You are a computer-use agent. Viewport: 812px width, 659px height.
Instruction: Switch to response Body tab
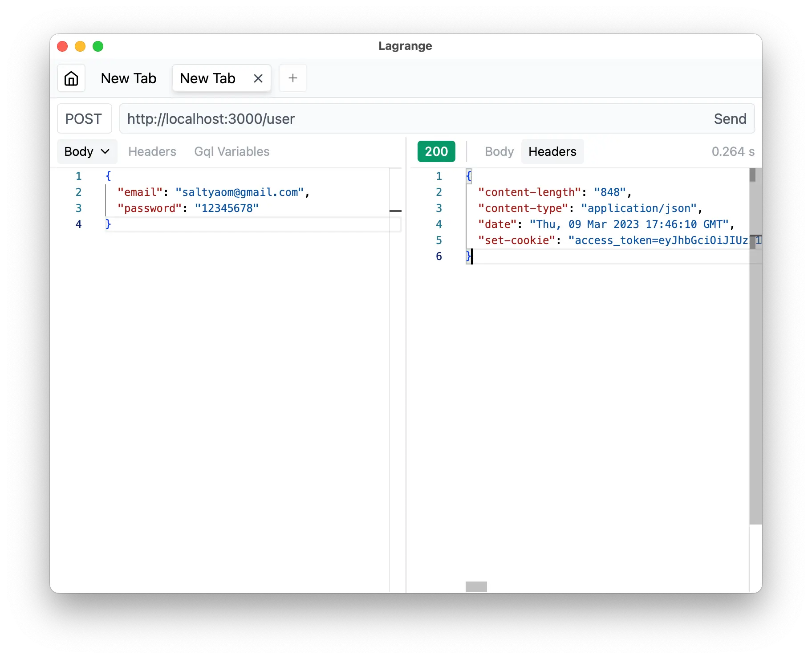pos(499,152)
